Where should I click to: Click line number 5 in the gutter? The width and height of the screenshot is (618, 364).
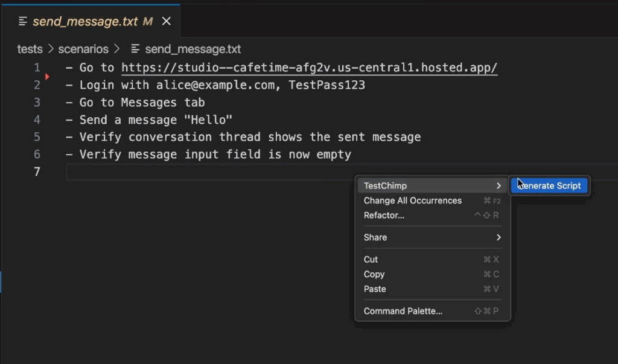pyautogui.click(x=37, y=137)
